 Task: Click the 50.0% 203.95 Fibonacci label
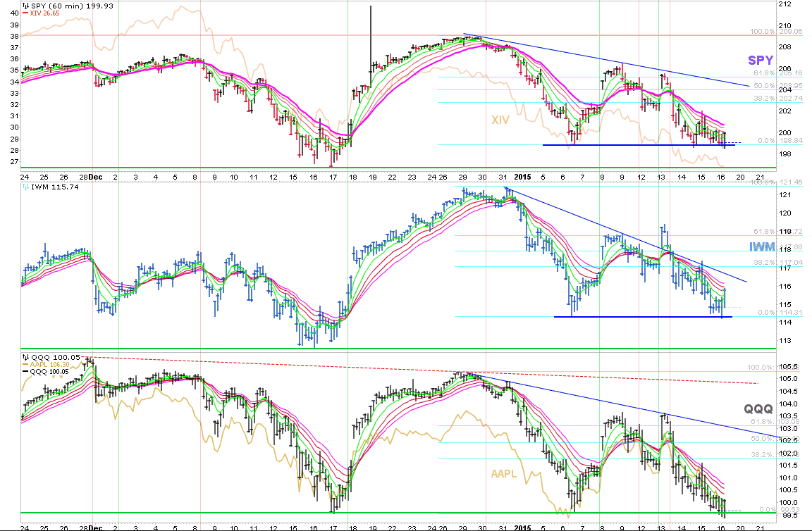778,85
